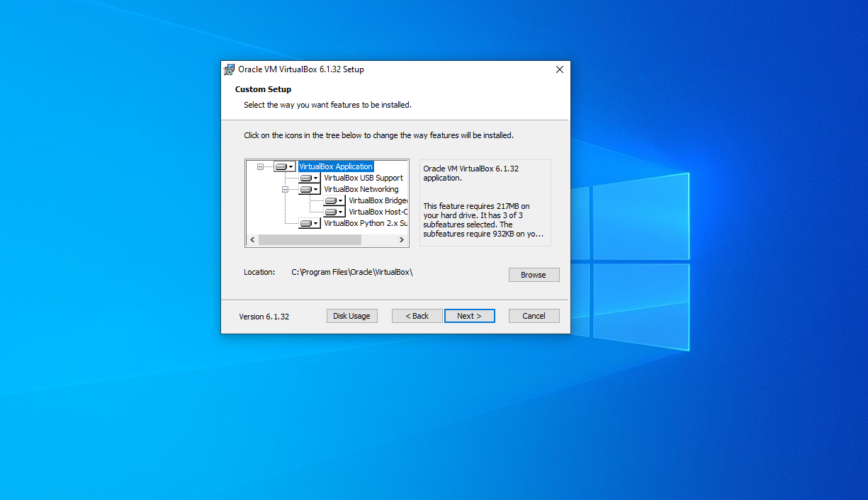Open VirtualBox USB Support feature icon dropdown

(310, 178)
